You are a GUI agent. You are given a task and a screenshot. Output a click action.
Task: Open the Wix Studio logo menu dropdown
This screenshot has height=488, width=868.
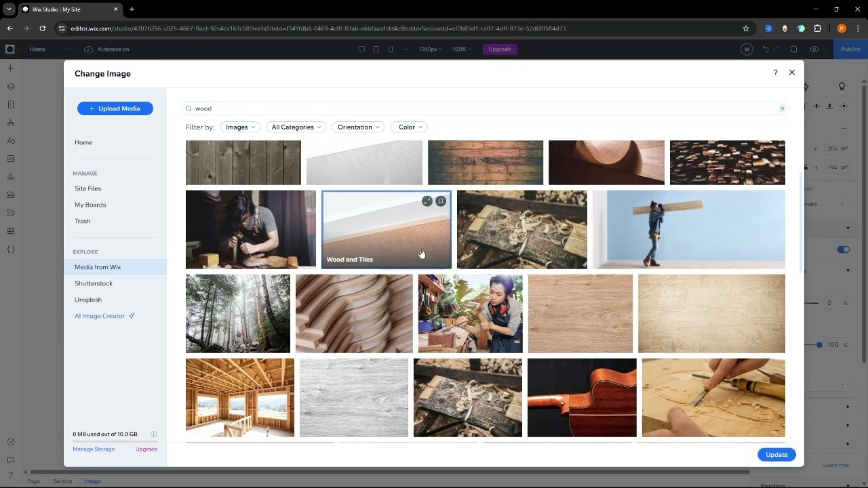[12, 49]
